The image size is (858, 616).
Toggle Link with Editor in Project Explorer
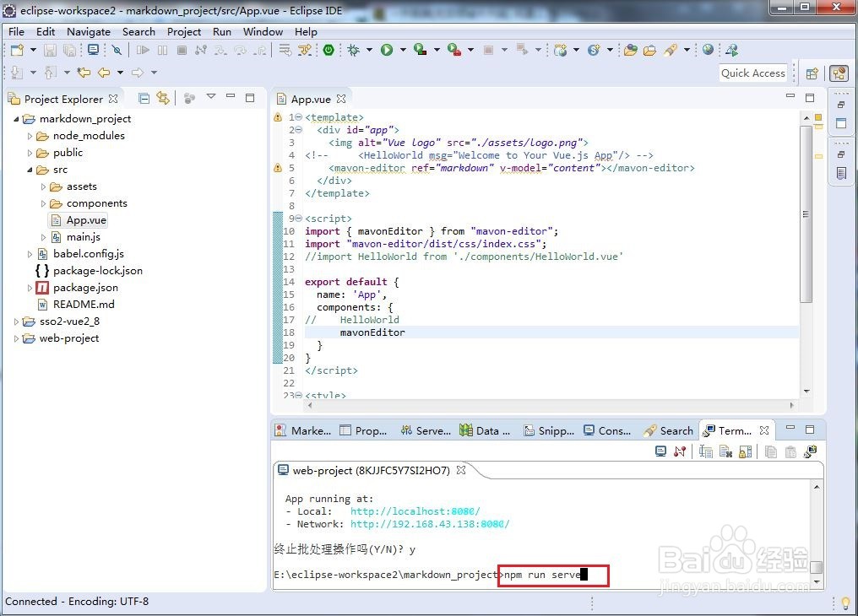162,99
